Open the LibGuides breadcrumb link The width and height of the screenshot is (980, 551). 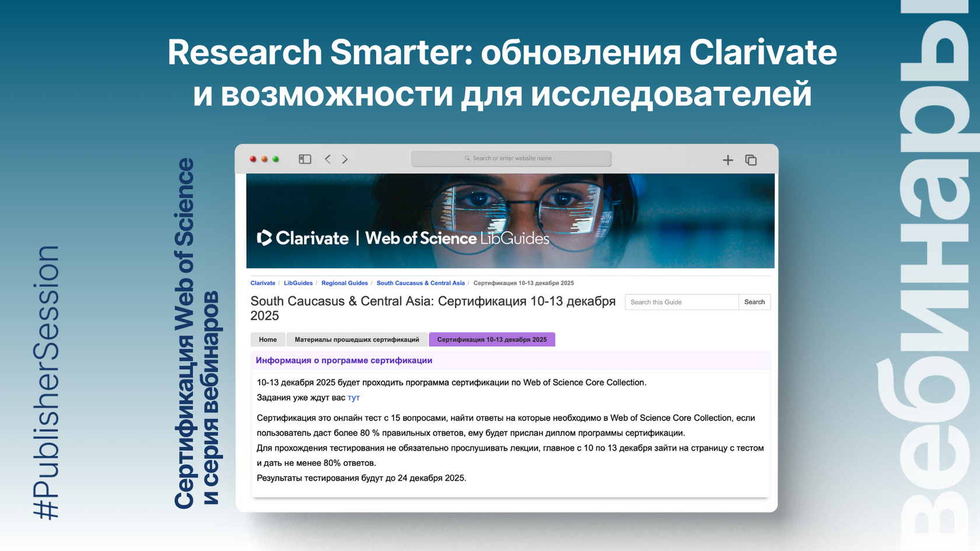coord(298,283)
